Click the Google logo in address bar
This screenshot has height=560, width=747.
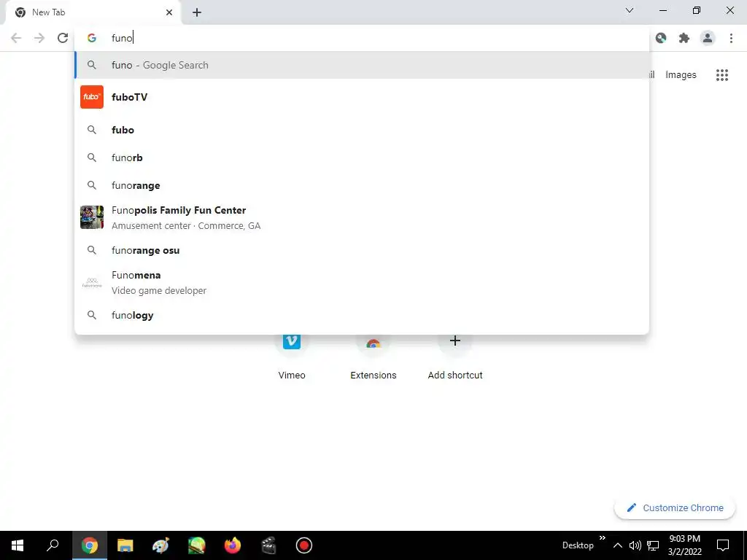(x=92, y=38)
